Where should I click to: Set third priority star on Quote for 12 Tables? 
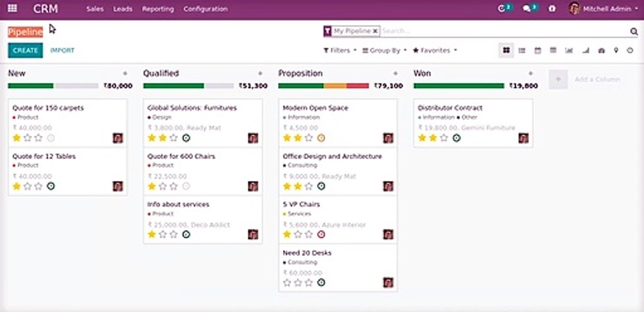click(39, 186)
